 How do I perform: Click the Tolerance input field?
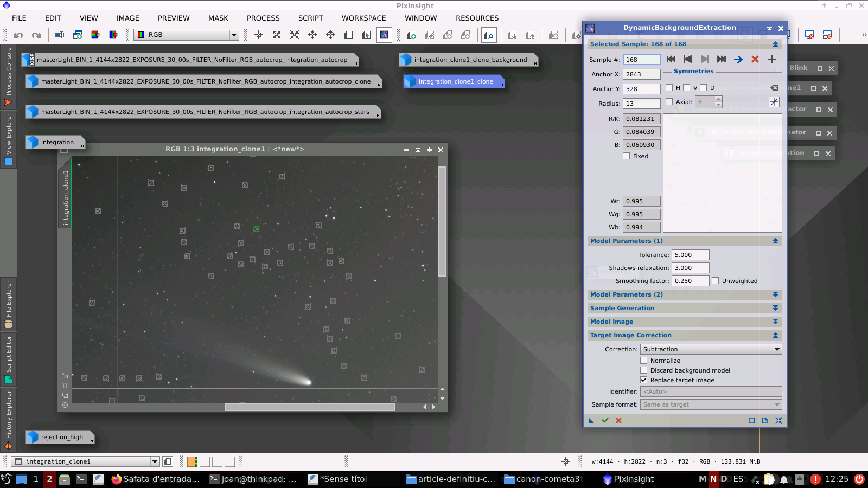coord(690,255)
